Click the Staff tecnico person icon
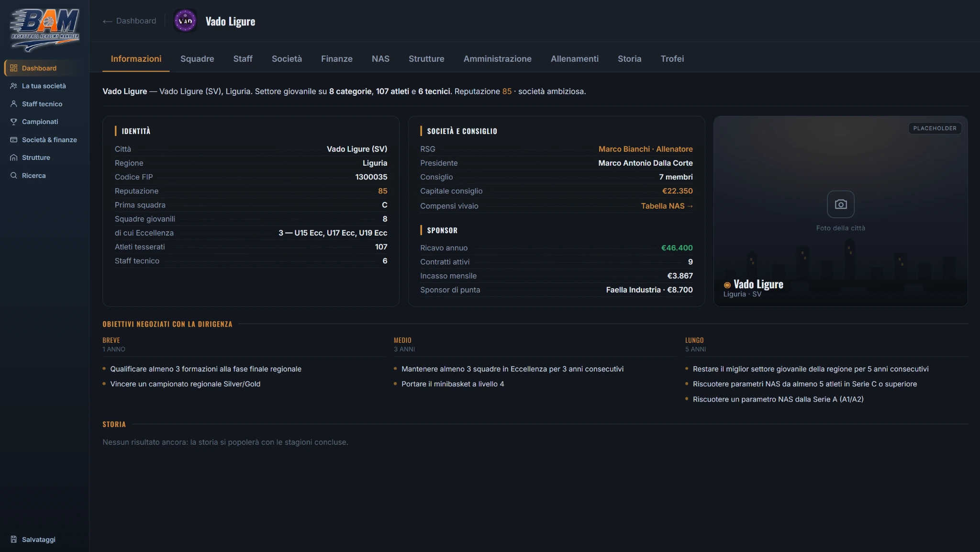The image size is (980, 552). [x=14, y=104]
